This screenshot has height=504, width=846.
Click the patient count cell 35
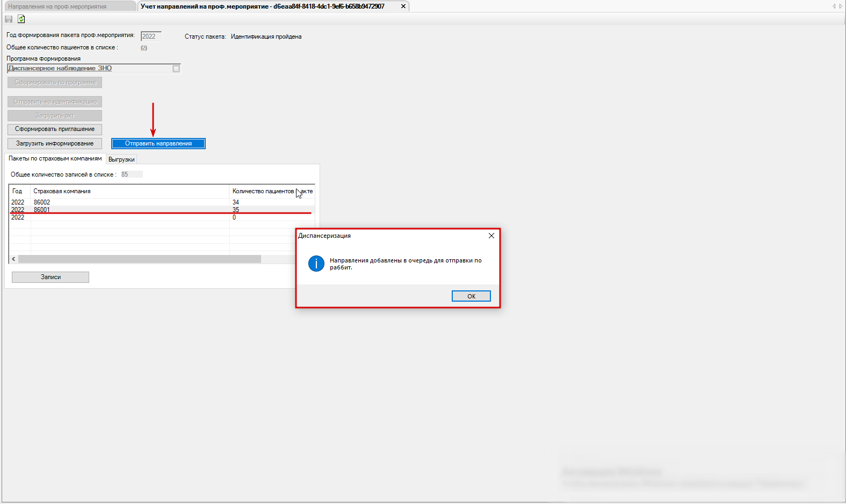(x=236, y=210)
